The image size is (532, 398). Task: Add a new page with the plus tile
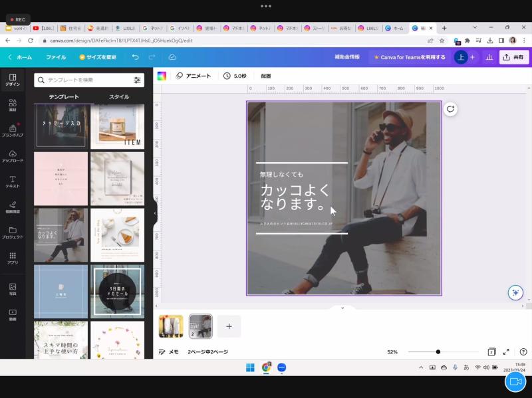pos(229,326)
